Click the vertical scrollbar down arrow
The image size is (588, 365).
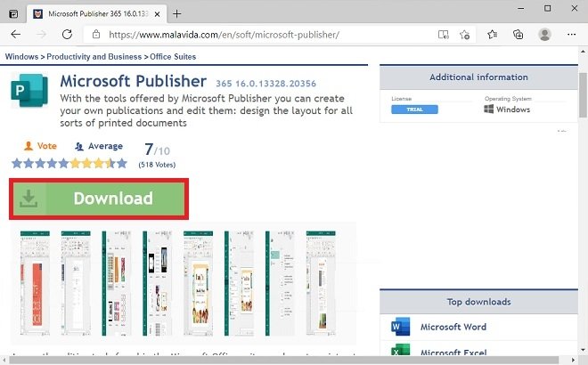[x=583, y=350]
